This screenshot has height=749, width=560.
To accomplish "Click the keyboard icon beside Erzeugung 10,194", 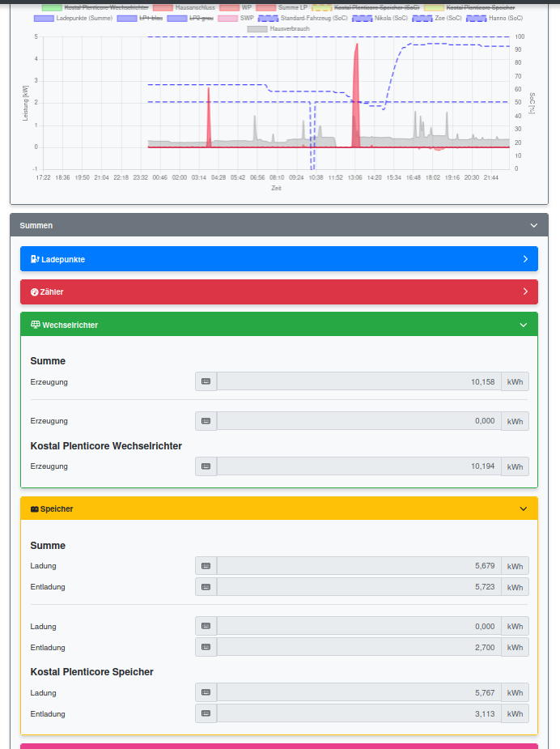I will click(x=206, y=466).
